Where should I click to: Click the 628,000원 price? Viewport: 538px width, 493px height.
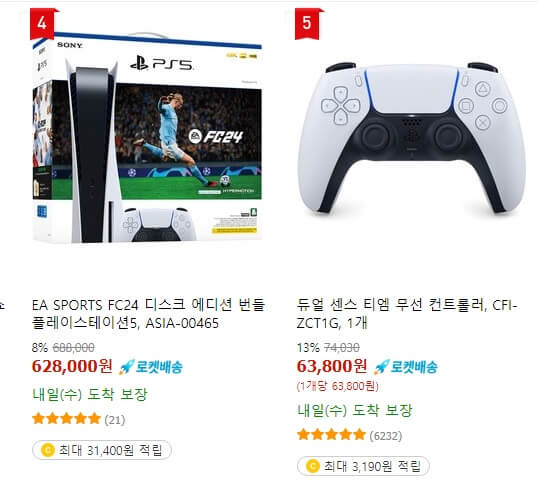coord(72,366)
